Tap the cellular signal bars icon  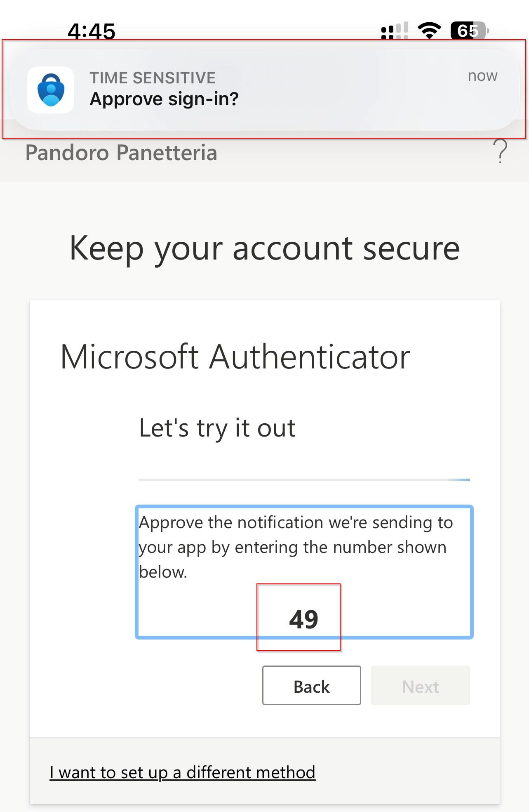click(395, 31)
